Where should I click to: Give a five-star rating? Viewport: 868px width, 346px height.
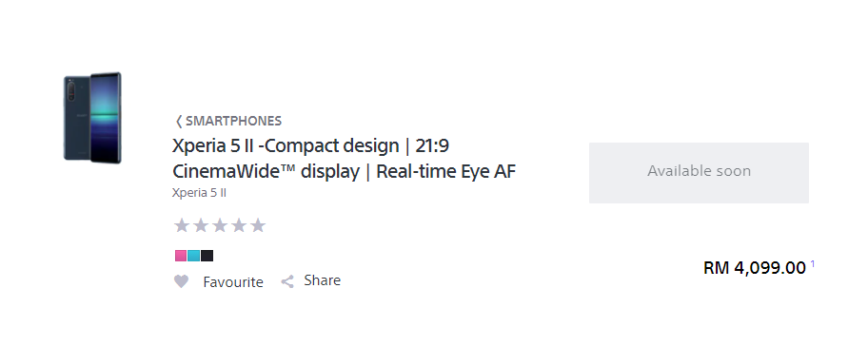click(x=258, y=225)
